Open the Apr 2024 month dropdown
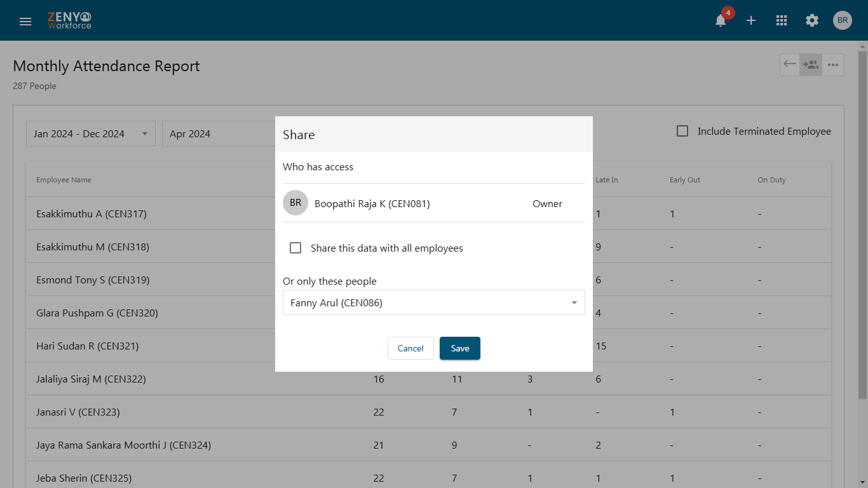 click(x=219, y=133)
